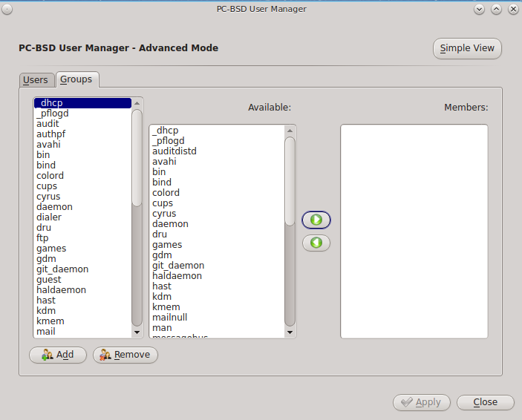Switch to Simple View

(467, 48)
